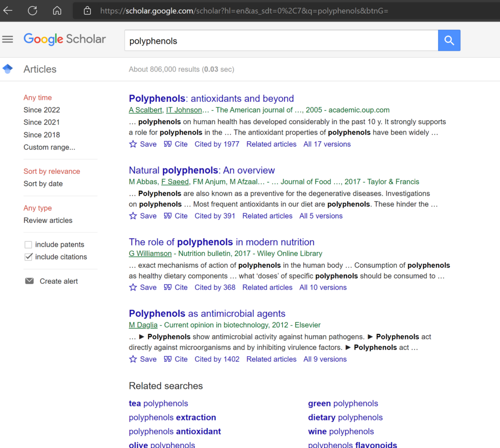Click the padlock site info icon
The height and width of the screenshot is (448, 500).
[x=87, y=10]
